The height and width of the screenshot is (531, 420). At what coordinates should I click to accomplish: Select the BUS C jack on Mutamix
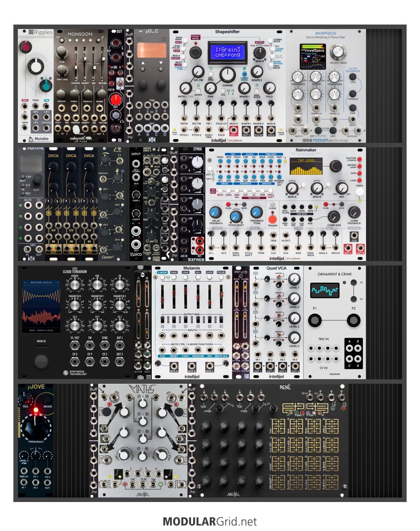(x=210, y=366)
